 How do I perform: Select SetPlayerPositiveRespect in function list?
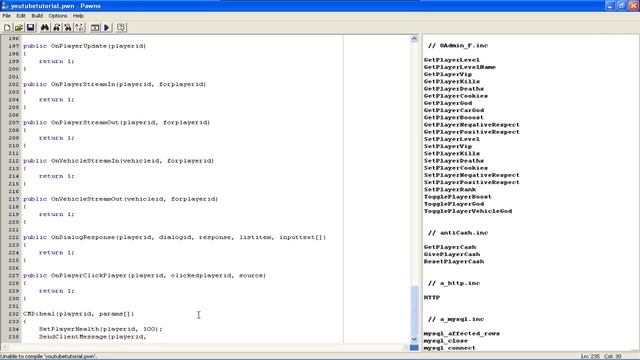click(471, 182)
